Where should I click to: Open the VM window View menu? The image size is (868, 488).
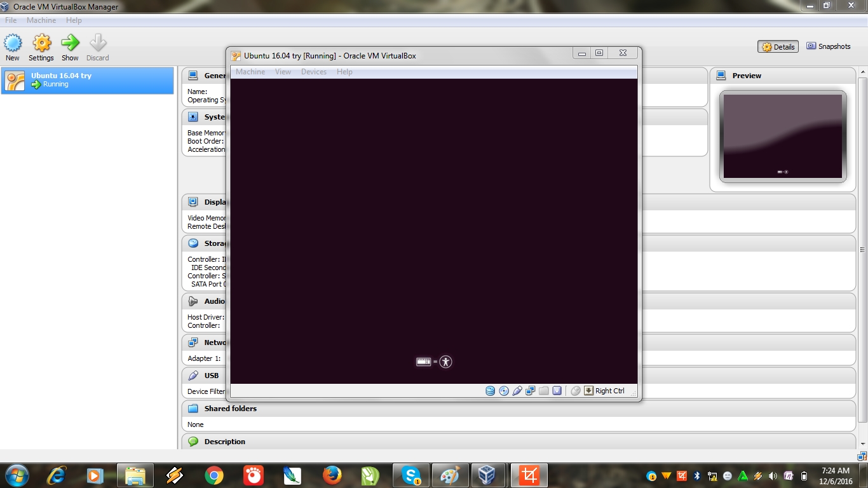[x=283, y=72]
